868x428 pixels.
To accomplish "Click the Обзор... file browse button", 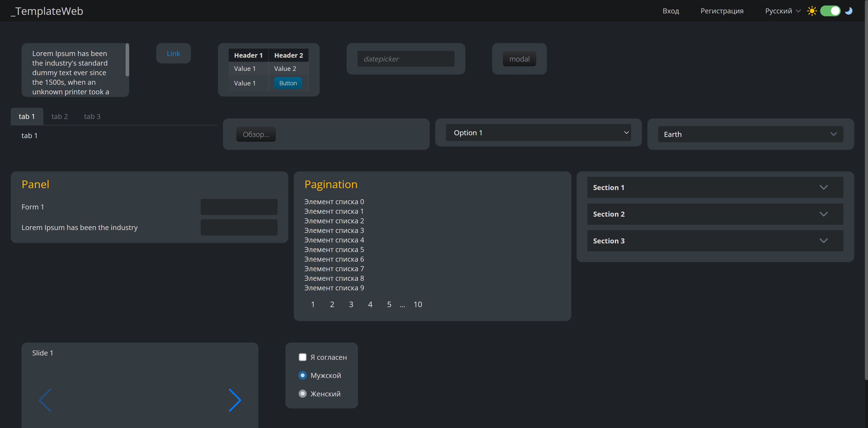I will click(256, 134).
